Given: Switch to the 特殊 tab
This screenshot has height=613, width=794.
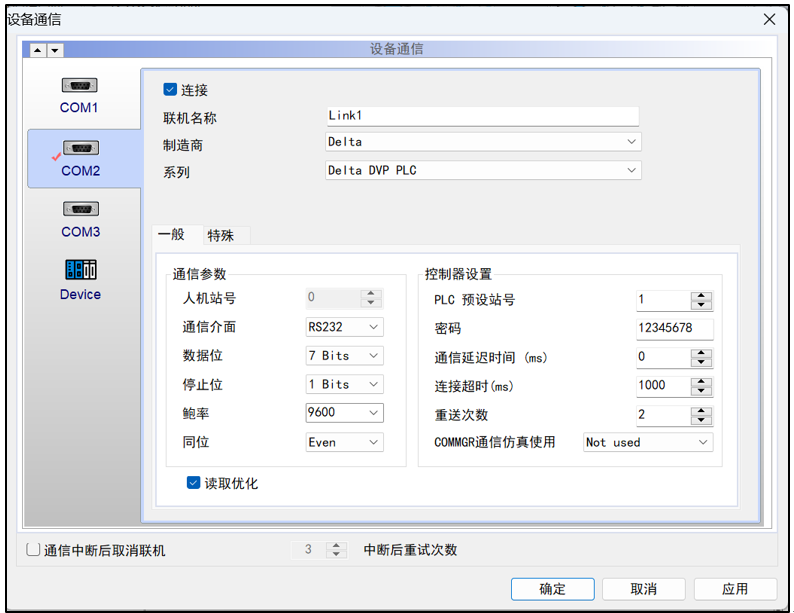Looking at the screenshot, I should [220, 235].
